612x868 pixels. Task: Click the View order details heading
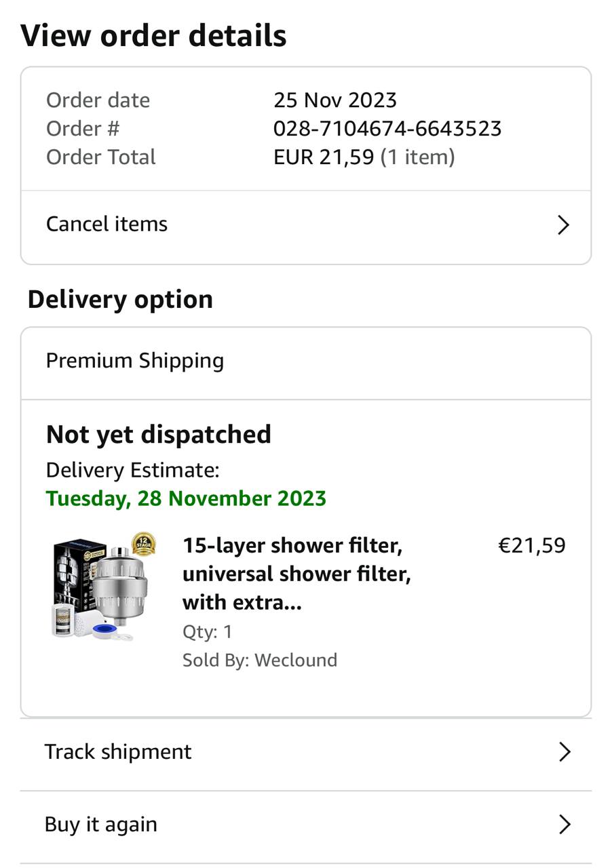(x=153, y=35)
